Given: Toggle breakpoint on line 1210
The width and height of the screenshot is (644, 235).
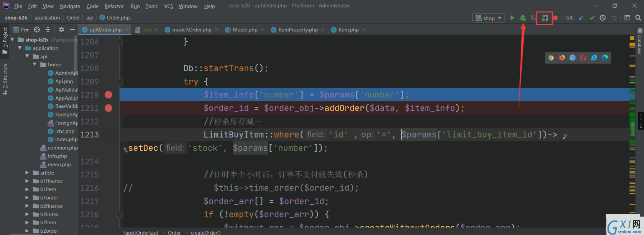Looking at the screenshot, I should (x=108, y=95).
